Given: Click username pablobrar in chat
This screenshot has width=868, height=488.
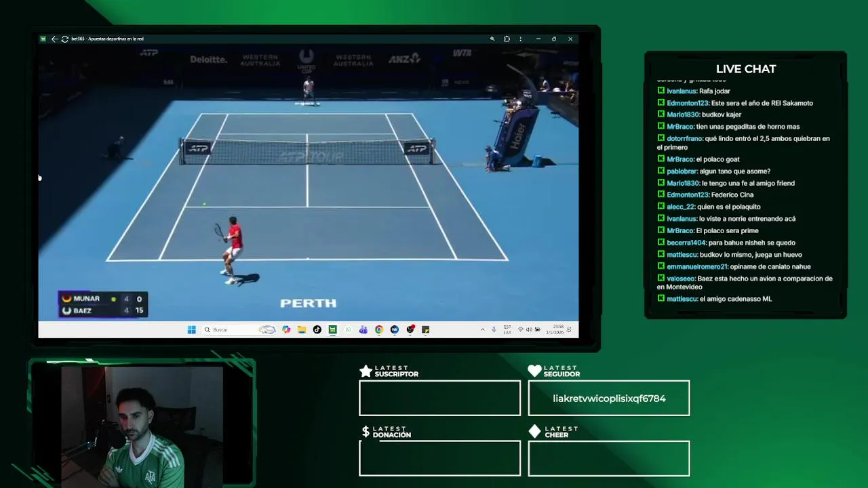Looking at the screenshot, I should click(682, 171).
